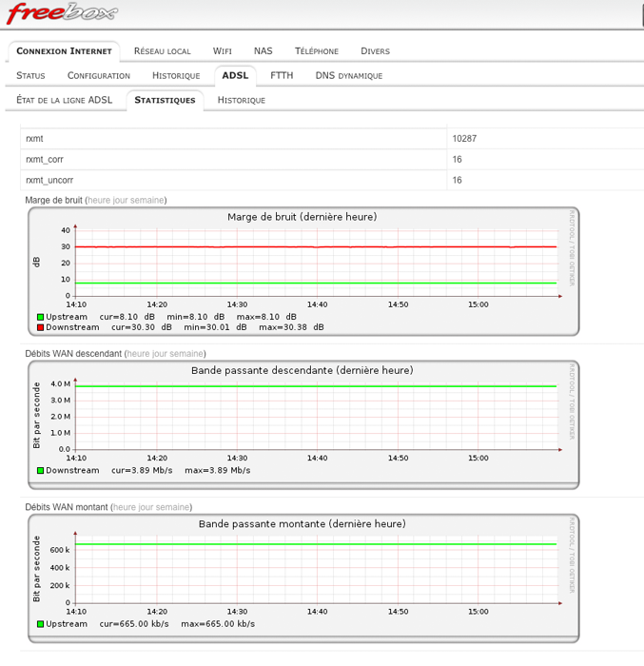Click the red downstream noise margin line
The image size is (644, 666).
316,246
